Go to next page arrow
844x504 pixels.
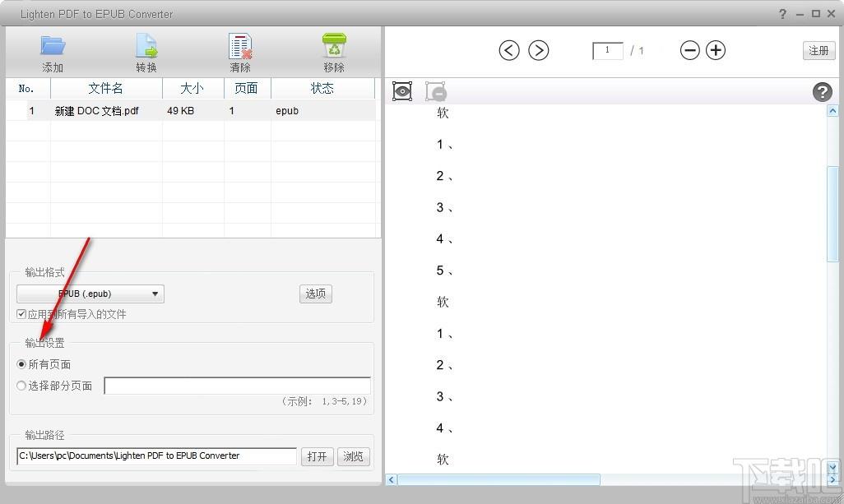pyautogui.click(x=538, y=50)
